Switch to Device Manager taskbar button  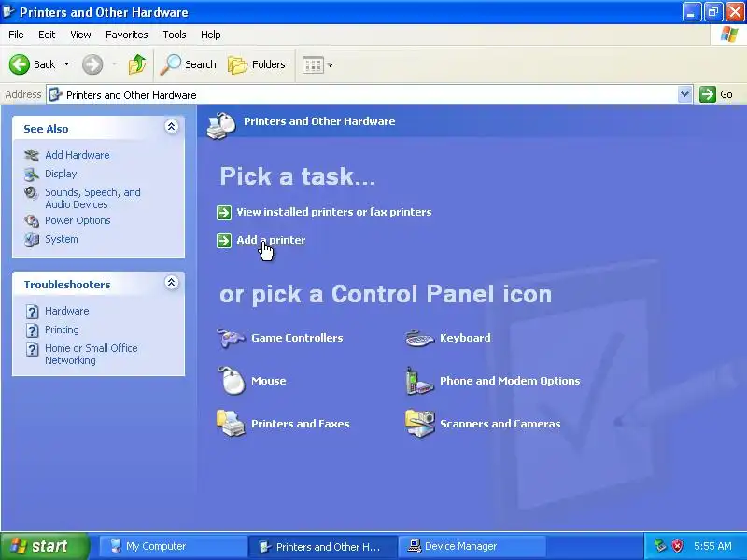point(472,546)
